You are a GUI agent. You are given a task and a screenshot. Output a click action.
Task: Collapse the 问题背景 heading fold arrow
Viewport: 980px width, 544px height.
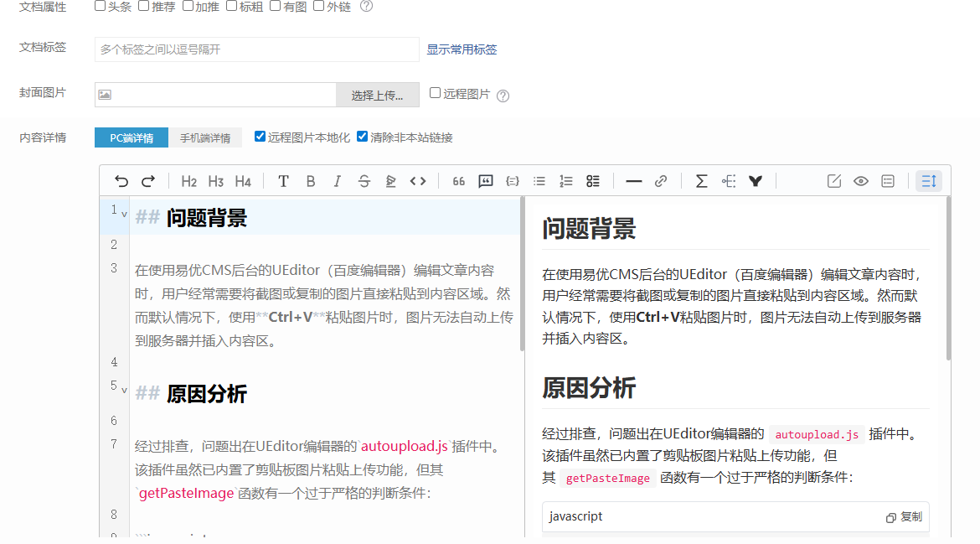(124, 215)
